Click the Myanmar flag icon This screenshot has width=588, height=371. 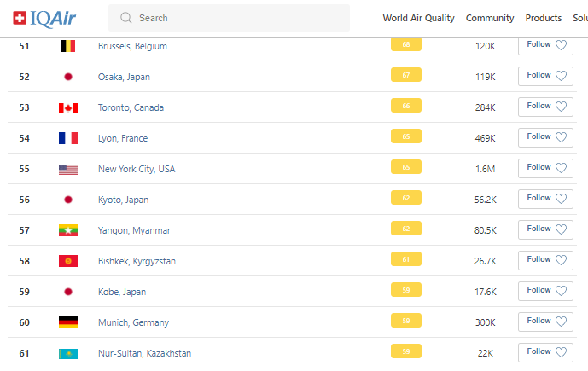pyautogui.click(x=68, y=230)
